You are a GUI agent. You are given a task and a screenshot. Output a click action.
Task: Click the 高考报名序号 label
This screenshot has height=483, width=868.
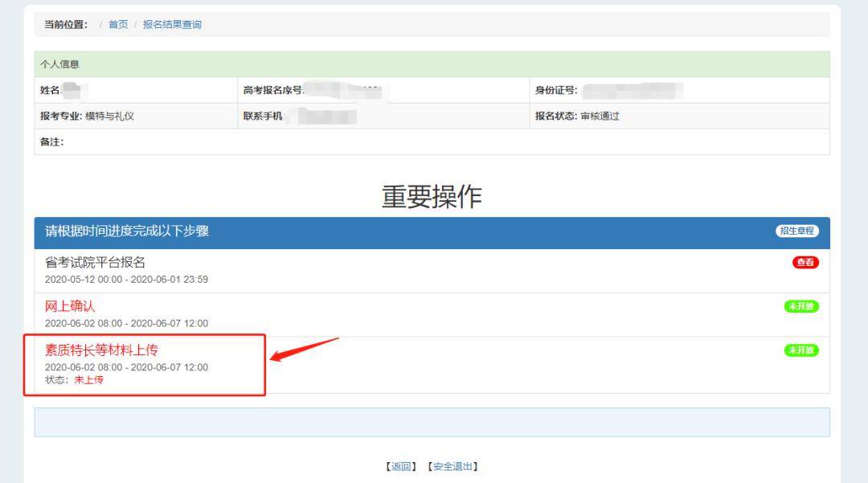(x=273, y=90)
